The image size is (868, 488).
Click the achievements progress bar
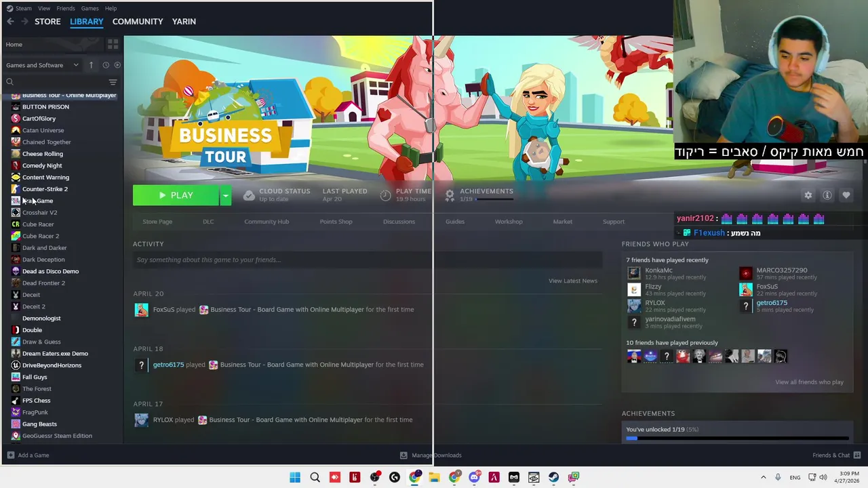click(737, 439)
